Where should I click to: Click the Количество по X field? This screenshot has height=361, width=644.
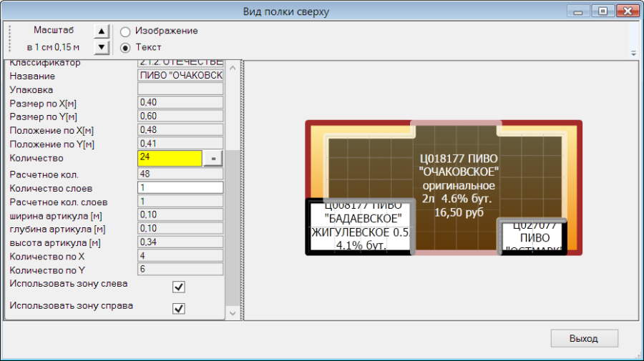pos(180,256)
